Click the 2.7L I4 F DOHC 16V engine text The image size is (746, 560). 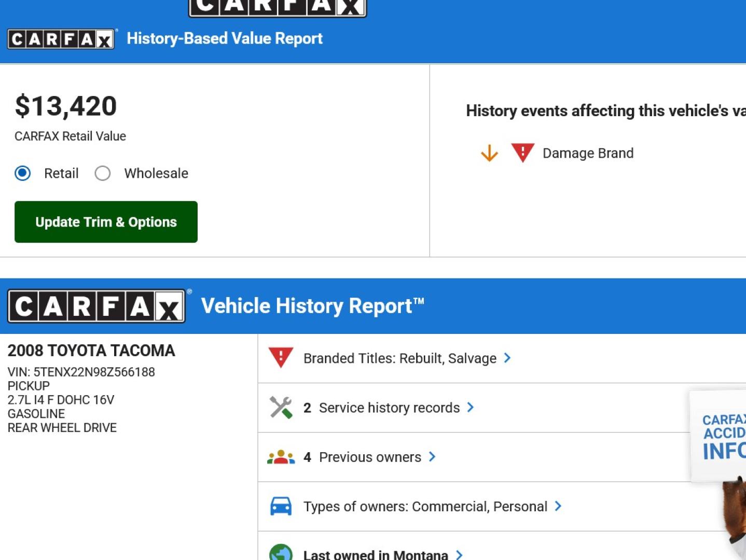click(61, 400)
